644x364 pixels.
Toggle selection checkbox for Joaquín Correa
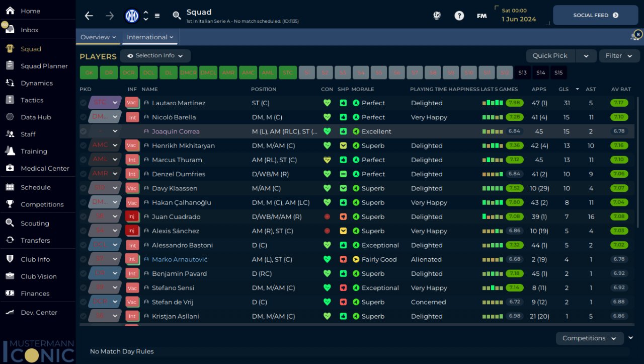pyautogui.click(x=84, y=131)
